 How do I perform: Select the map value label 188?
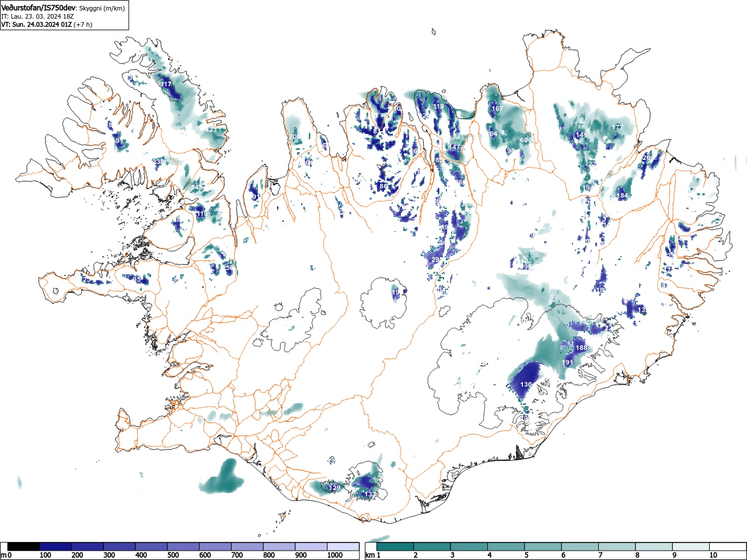pyautogui.click(x=581, y=348)
